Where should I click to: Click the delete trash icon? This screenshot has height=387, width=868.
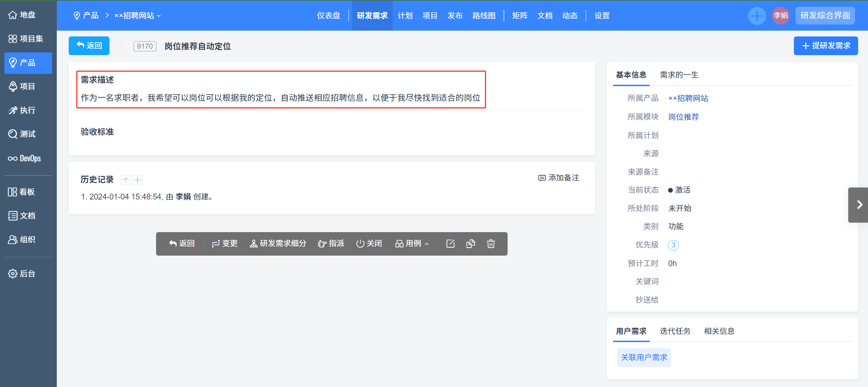(491, 243)
